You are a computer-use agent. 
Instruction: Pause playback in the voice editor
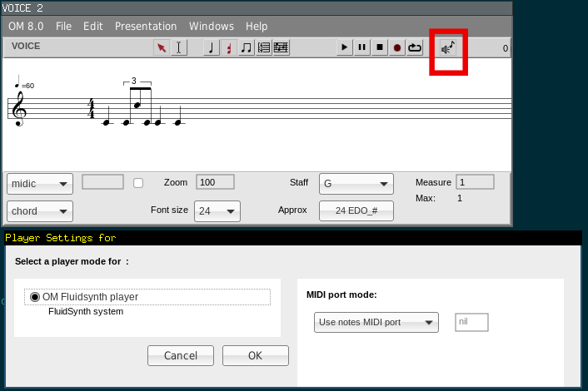[362, 48]
